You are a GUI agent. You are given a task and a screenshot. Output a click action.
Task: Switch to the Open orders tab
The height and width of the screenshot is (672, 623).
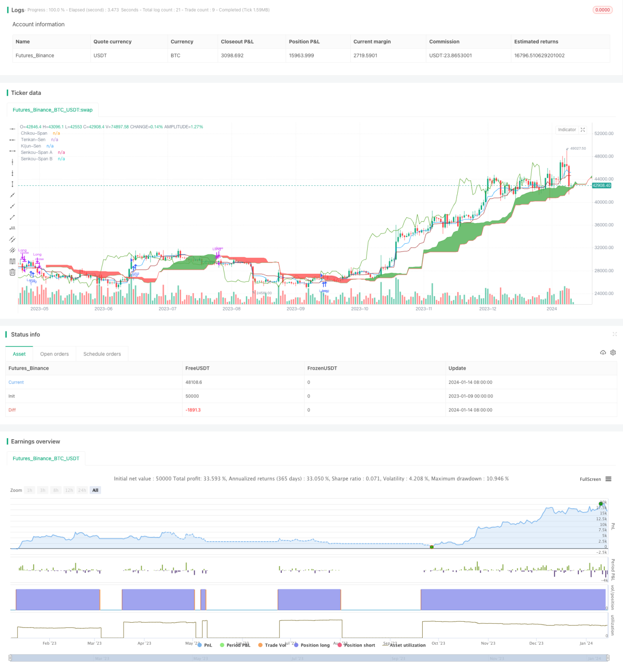tap(54, 354)
